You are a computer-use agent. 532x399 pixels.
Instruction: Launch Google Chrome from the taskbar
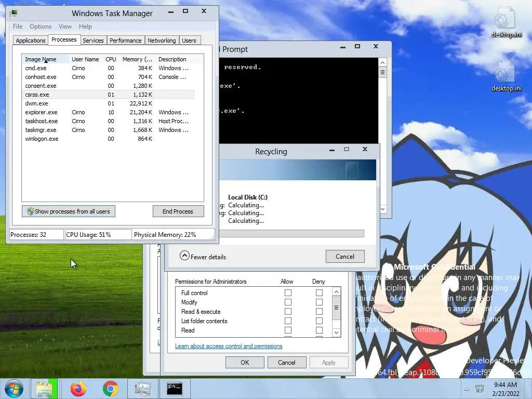[x=110, y=389]
